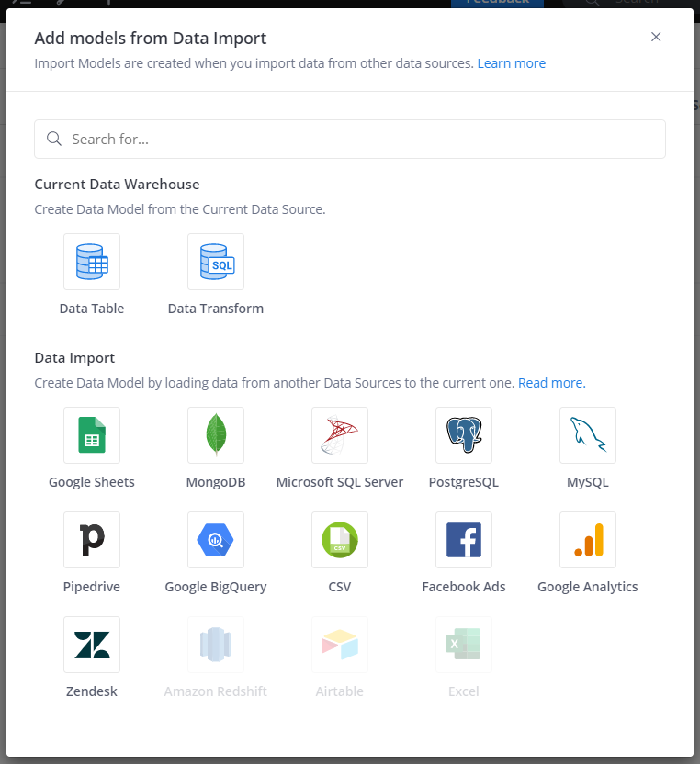Close the Add models dialog
Screen dimensions: 700x764
(656, 37)
